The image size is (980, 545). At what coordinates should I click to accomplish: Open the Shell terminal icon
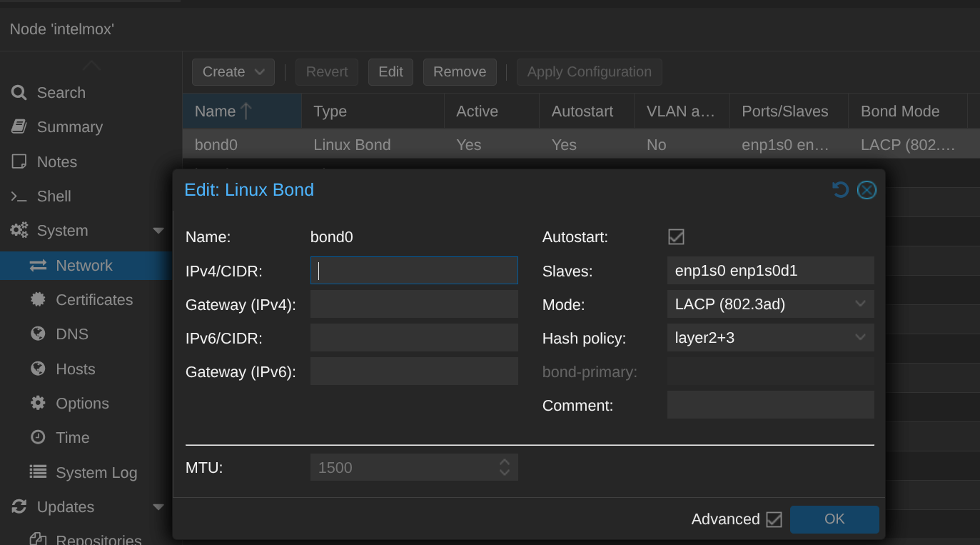[x=19, y=196]
